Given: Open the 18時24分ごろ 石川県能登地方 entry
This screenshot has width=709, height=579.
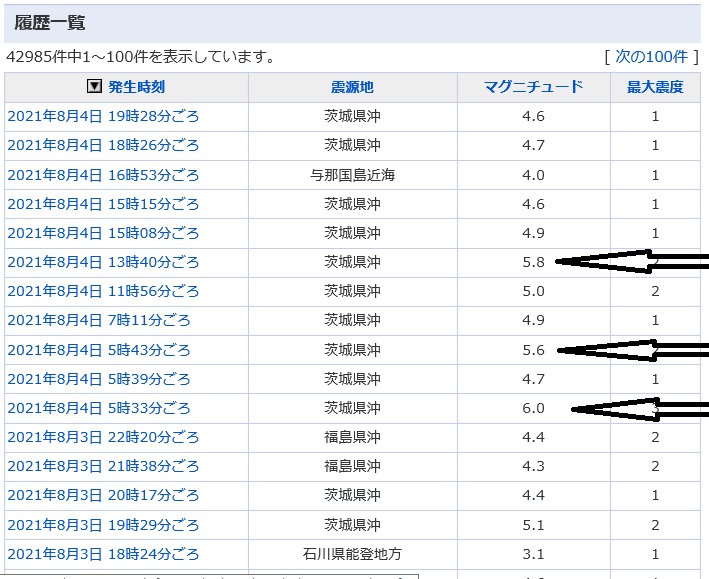Looking at the screenshot, I should click(103, 554).
